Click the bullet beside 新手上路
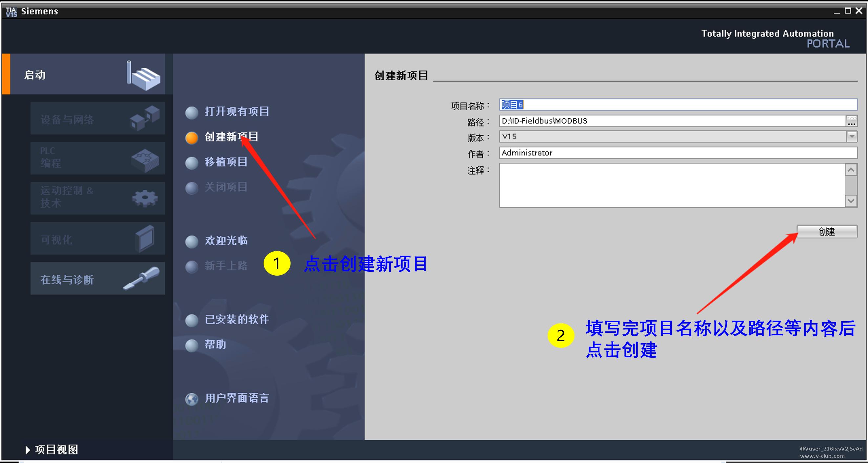 tap(192, 267)
